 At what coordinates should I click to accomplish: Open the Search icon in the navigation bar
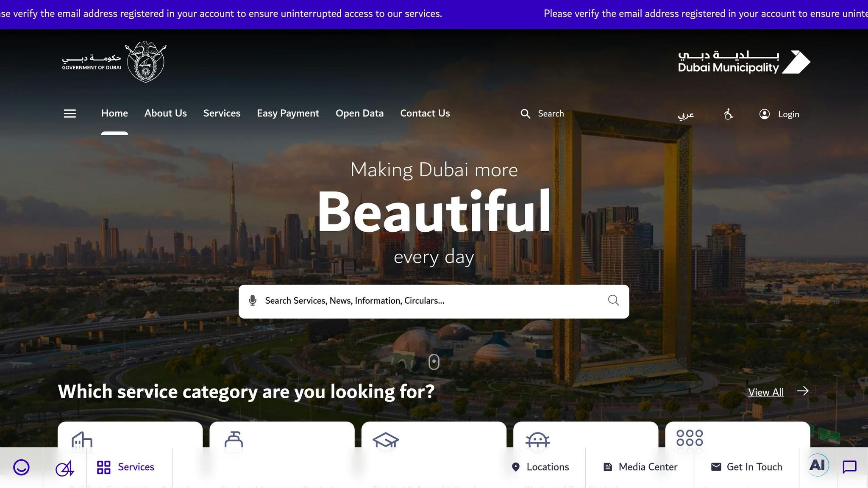point(525,114)
